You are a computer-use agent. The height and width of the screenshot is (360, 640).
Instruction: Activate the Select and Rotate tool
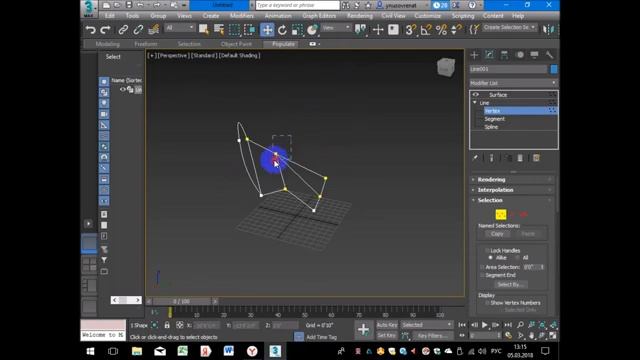pos(282,30)
